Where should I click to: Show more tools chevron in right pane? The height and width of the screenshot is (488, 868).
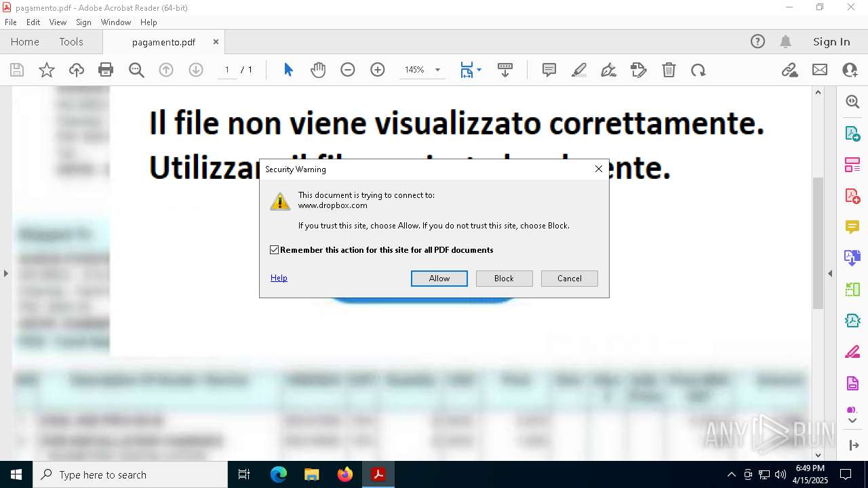[852, 420]
